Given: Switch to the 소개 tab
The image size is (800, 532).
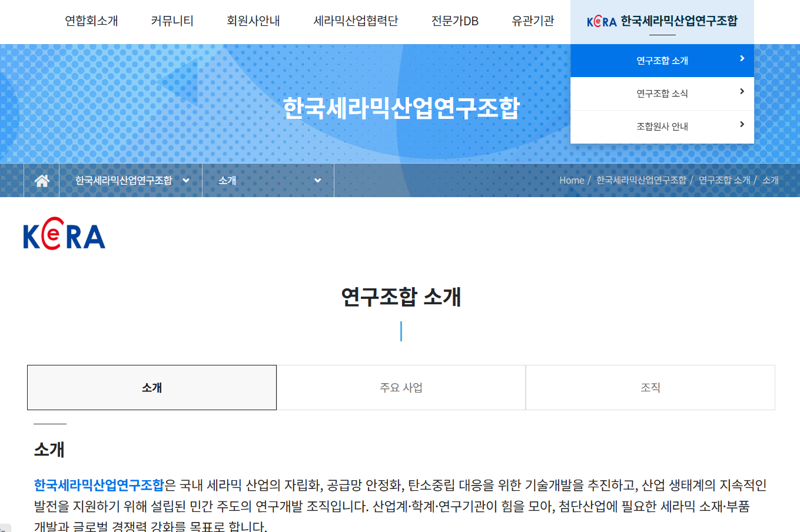Looking at the screenshot, I should tap(152, 387).
